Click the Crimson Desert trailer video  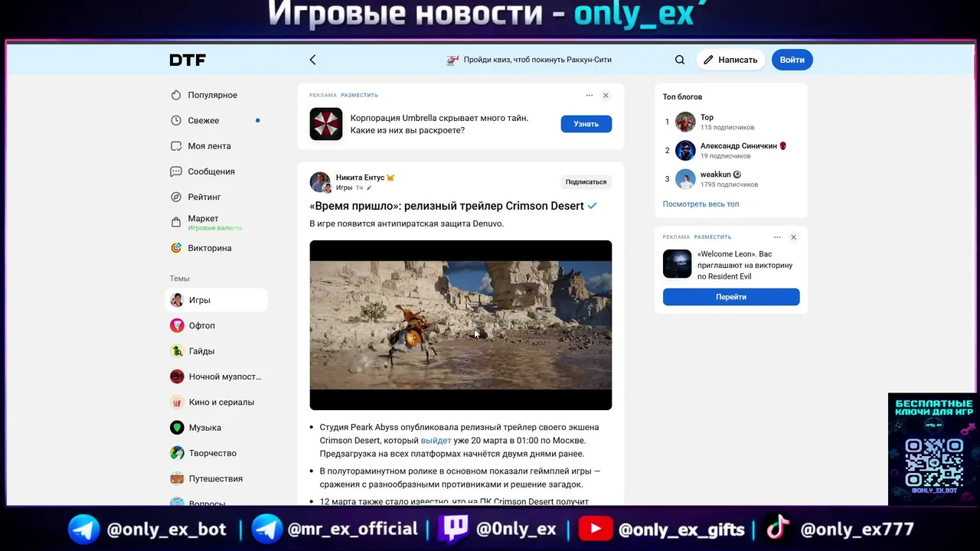click(x=460, y=325)
